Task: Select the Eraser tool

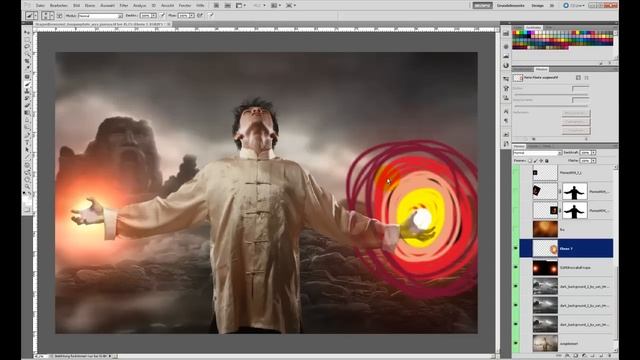Action: click(x=27, y=106)
